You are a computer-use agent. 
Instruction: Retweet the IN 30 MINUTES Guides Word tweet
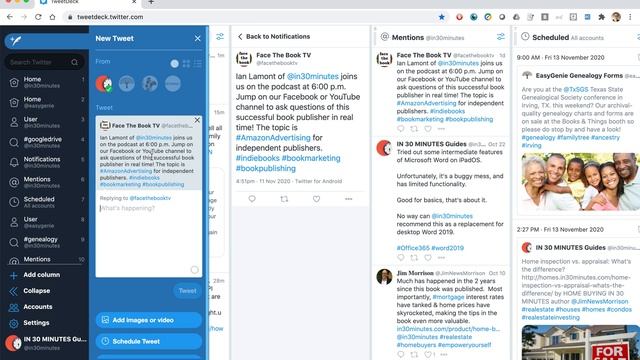pos(414,258)
